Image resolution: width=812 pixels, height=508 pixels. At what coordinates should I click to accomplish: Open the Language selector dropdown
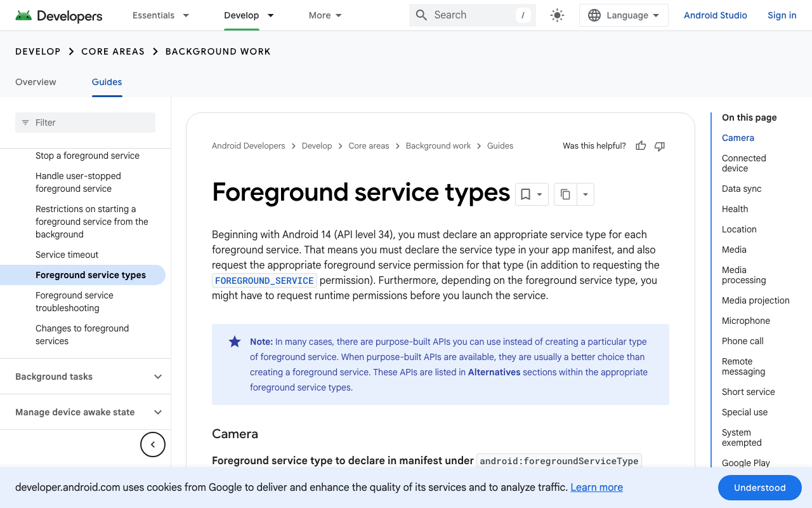pos(624,15)
